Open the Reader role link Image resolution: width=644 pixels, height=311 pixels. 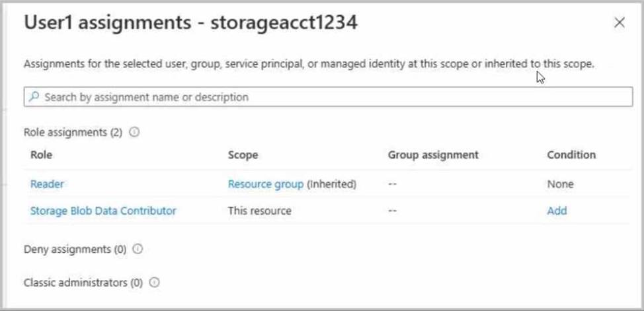pos(48,184)
